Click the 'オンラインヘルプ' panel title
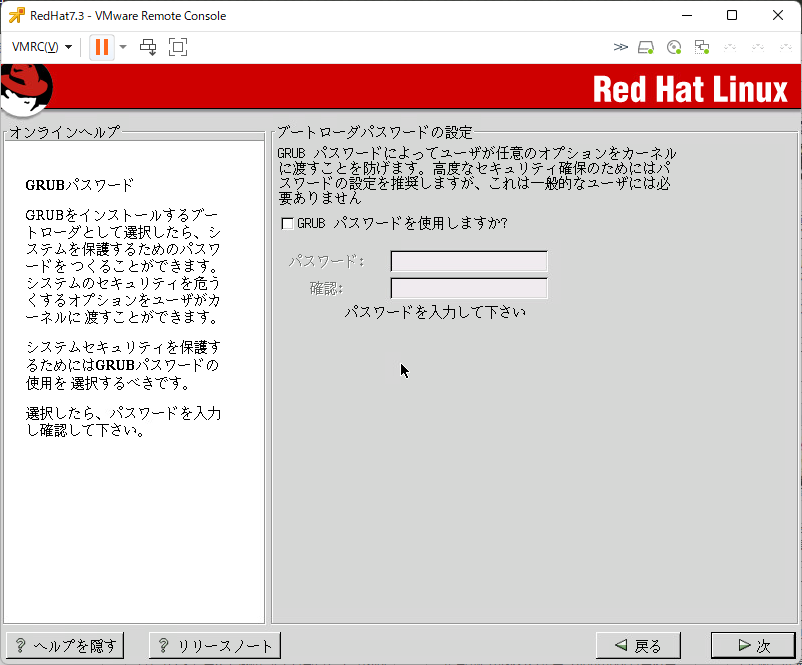This screenshot has height=665, width=802. tap(64, 132)
